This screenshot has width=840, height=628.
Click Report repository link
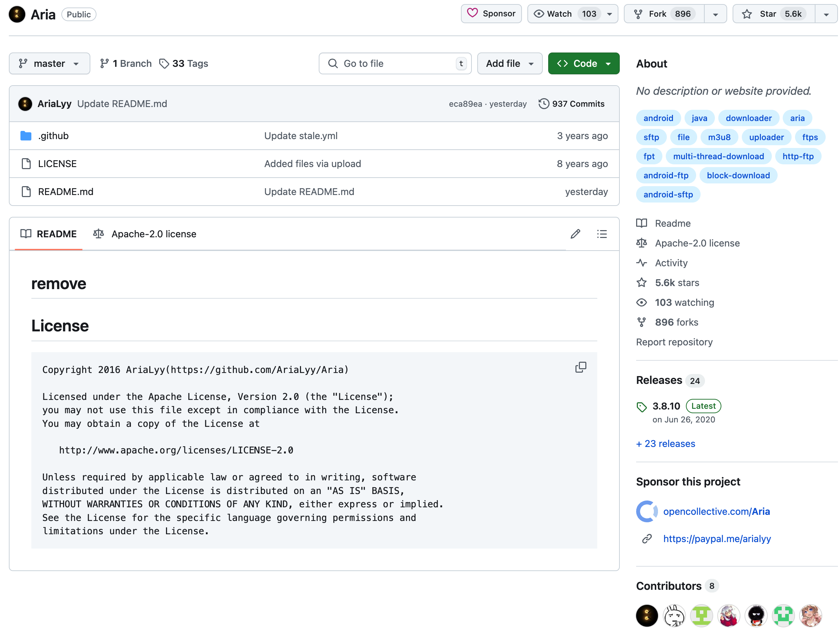(674, 342)
